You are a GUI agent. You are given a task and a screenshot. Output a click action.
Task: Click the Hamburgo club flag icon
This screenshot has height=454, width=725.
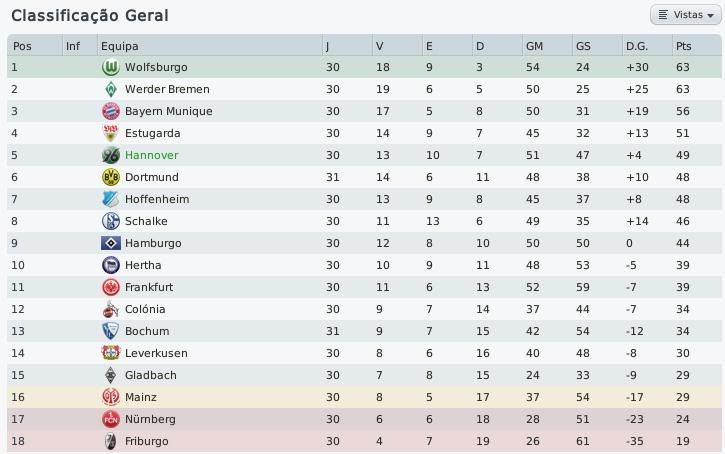pyautogui.click(x=111, y=243)
